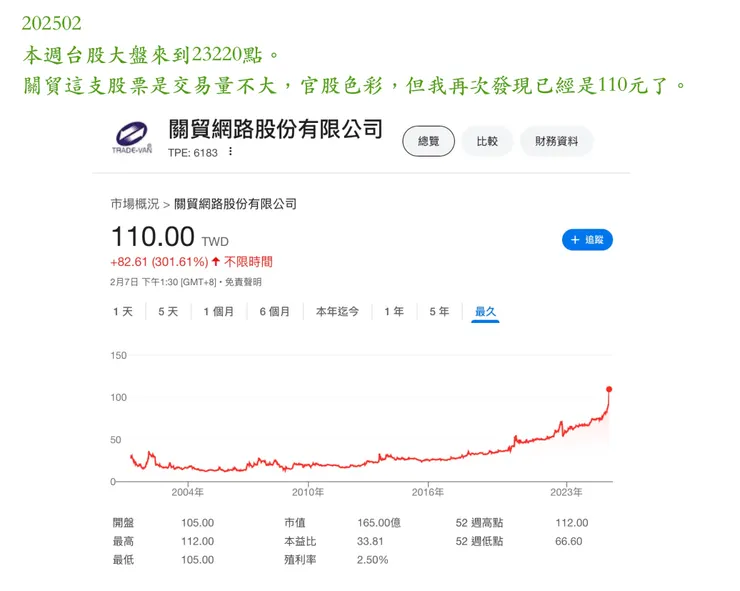The image size is (740, 591).
Task: Open the 免責聲明 disclaimer link
Action: 243,282
